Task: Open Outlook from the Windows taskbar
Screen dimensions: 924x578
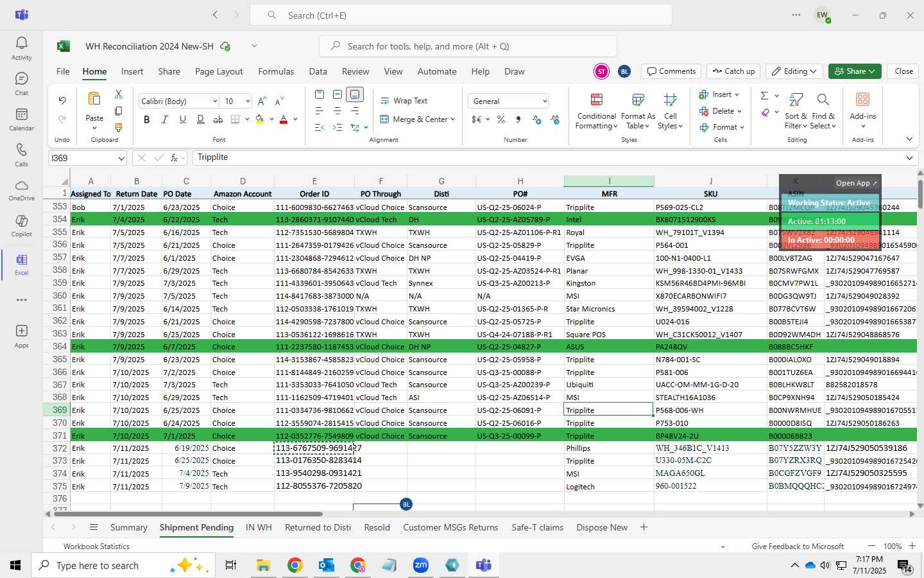Action: (x=327, y=565)
